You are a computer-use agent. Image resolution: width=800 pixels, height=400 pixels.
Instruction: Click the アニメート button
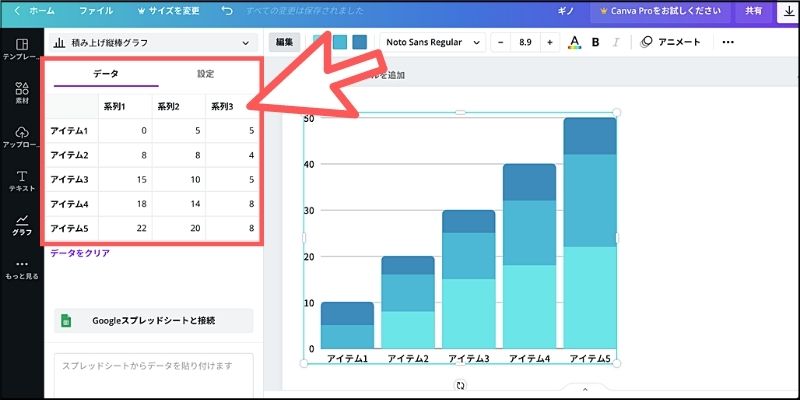coord(670,42)
